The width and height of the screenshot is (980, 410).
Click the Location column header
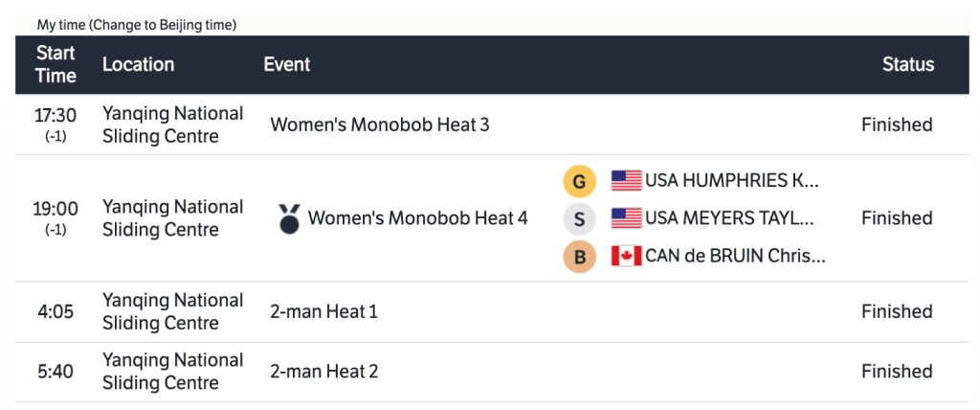(x=139, y=64)
